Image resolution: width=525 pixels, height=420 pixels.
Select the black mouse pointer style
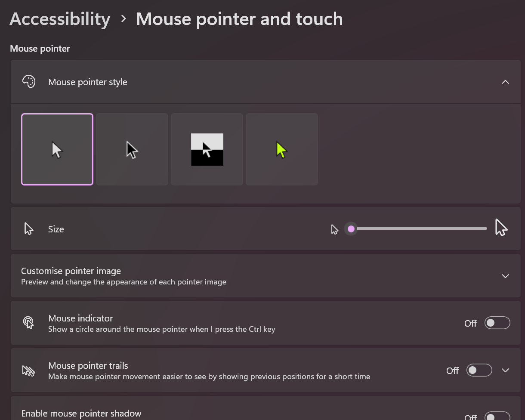(x=132, y=149)
